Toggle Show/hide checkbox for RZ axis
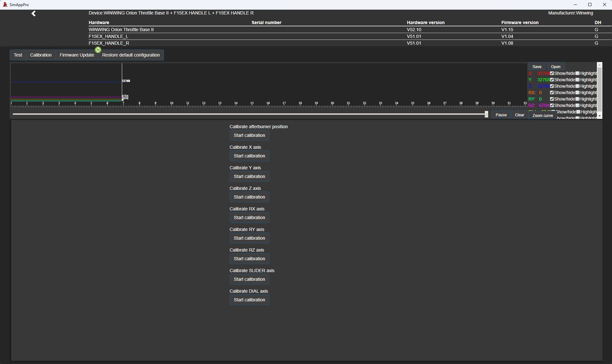Screen dimensions: 612x364 coord(552,105)
